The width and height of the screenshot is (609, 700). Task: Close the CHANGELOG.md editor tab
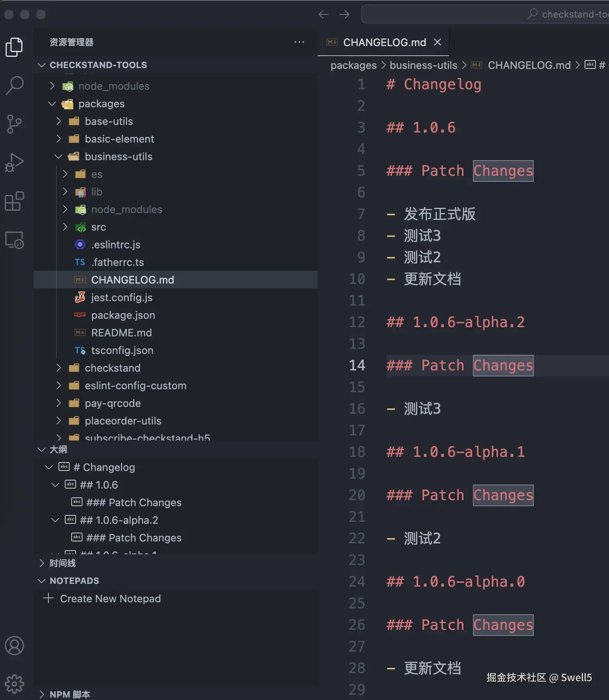(438, 42)
